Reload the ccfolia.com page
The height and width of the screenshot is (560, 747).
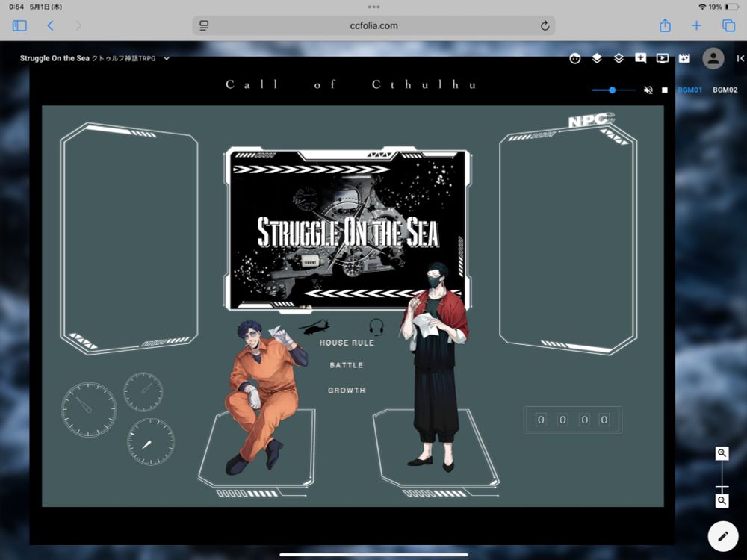(545, 25)
